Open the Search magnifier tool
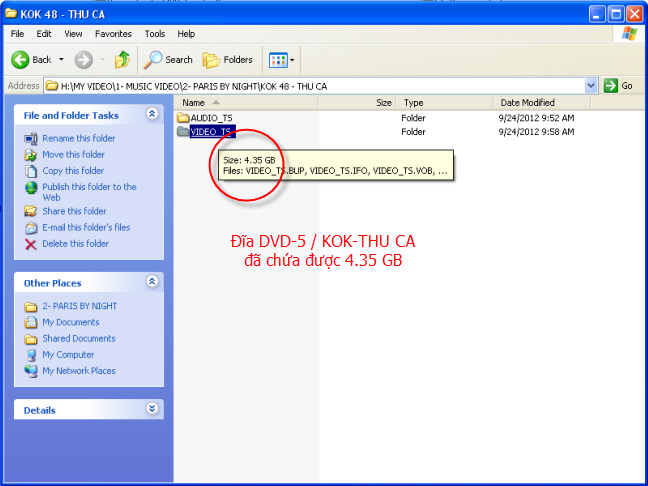This screenshot has width=648, height=486. 168,60
